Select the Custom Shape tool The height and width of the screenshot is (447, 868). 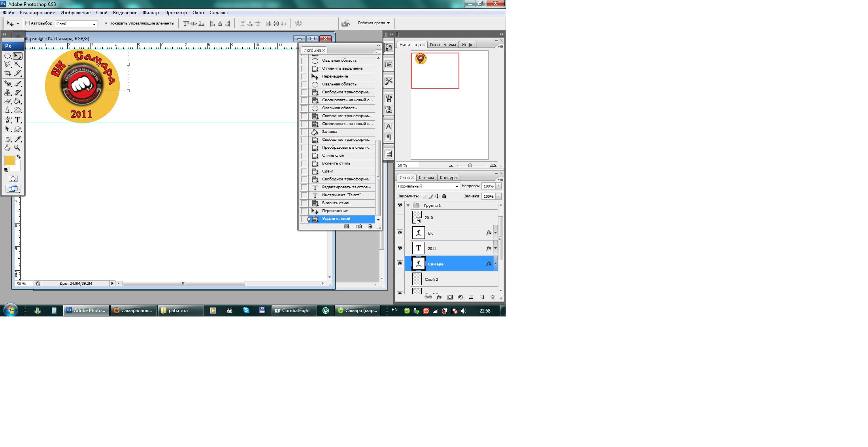tap(17, 129)
